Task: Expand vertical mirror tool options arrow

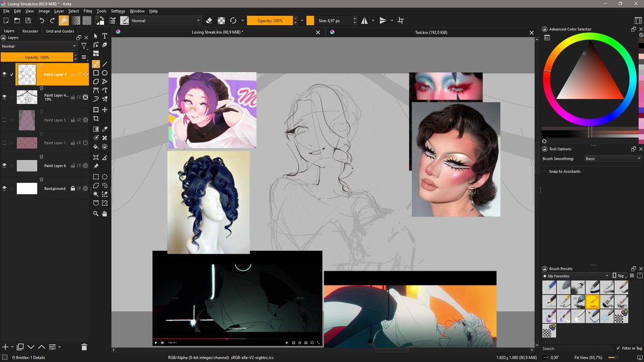Action: pos(392,20)
